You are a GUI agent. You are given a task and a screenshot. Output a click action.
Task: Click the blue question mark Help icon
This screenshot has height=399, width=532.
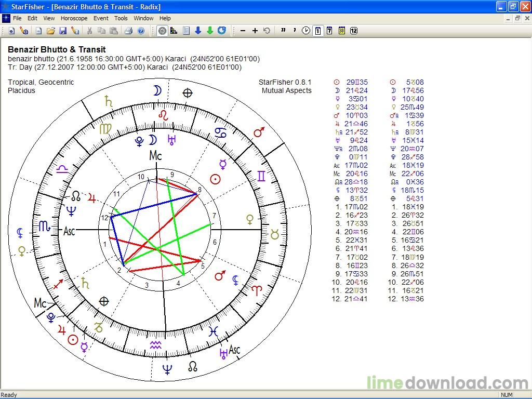coord(141,31)
